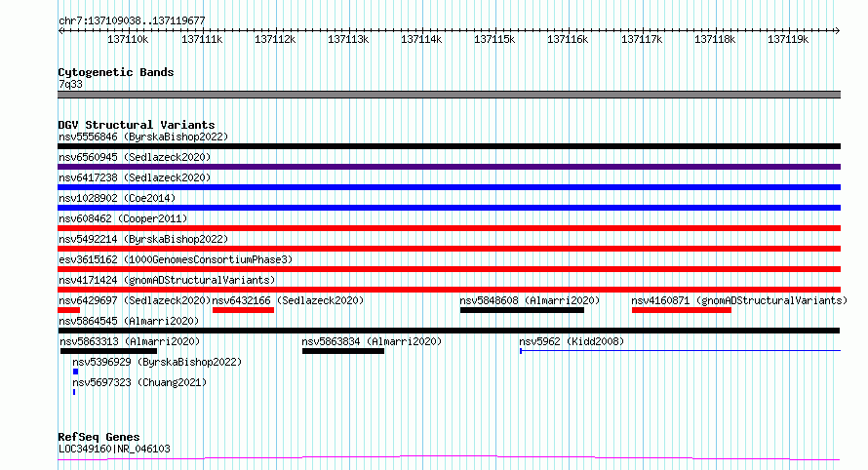Click the DGV Structural Variants track title
The height and width of the screenshot is (470, 868).
[137, 125]
